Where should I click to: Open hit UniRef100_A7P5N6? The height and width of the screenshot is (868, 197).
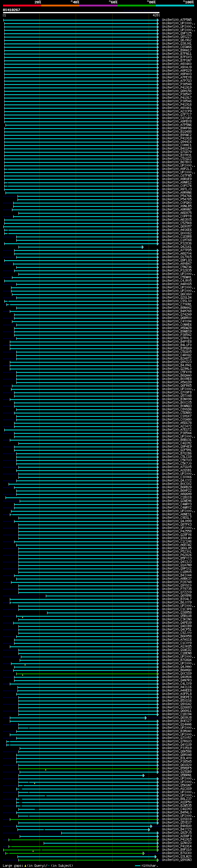pyautogui.click(x=177, y=125)
